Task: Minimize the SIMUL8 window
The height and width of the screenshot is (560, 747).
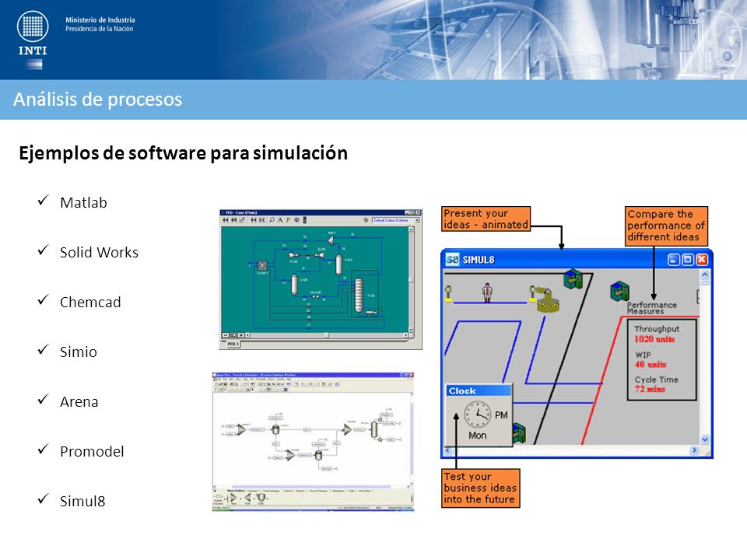Action: 674,260
